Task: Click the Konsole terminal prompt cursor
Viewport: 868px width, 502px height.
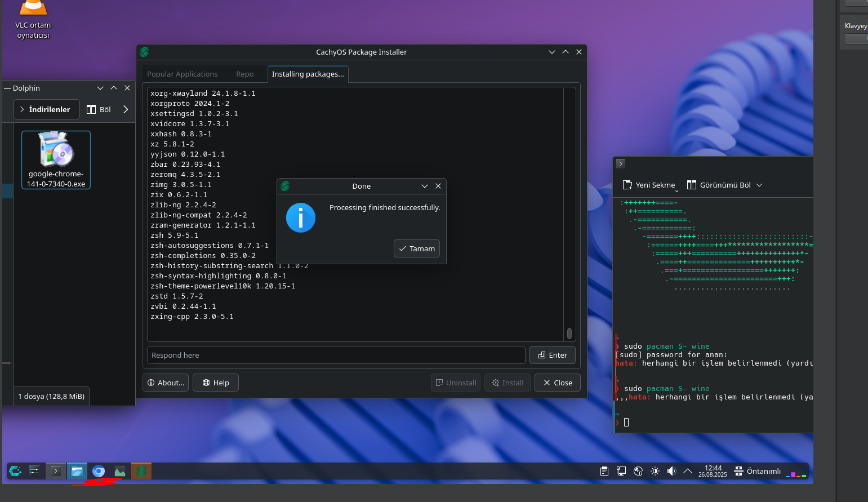Action: 626,422
